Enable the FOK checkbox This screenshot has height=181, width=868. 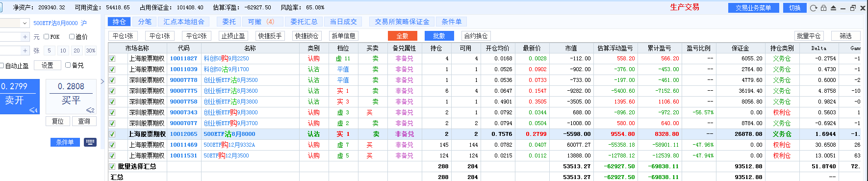tap(47, 37)
